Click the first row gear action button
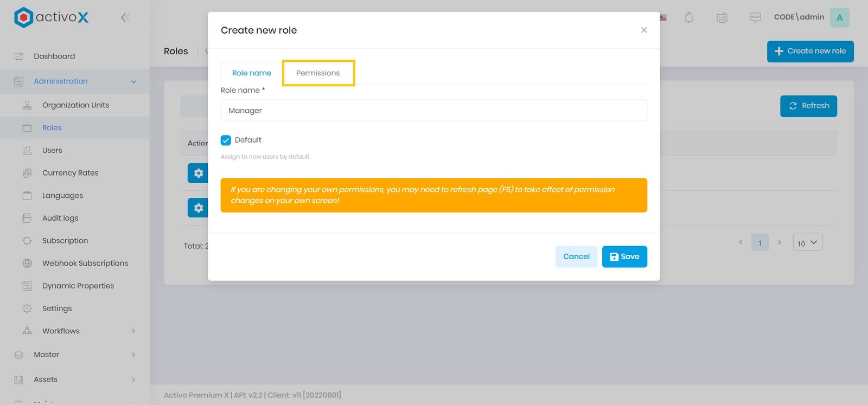Image resolution: width=868 pixels, height=405 pixels. (x=198, y=173)
